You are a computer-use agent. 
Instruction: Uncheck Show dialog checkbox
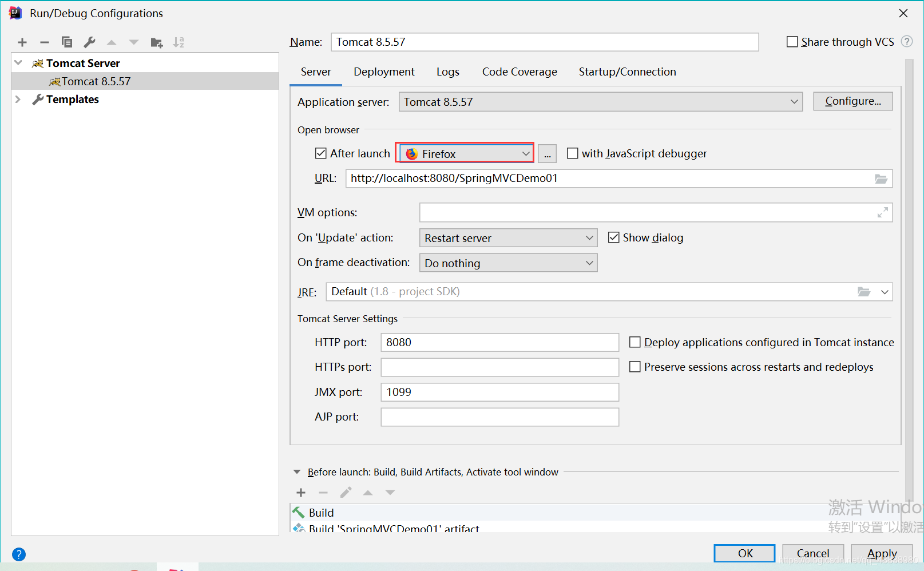point(613,237)
